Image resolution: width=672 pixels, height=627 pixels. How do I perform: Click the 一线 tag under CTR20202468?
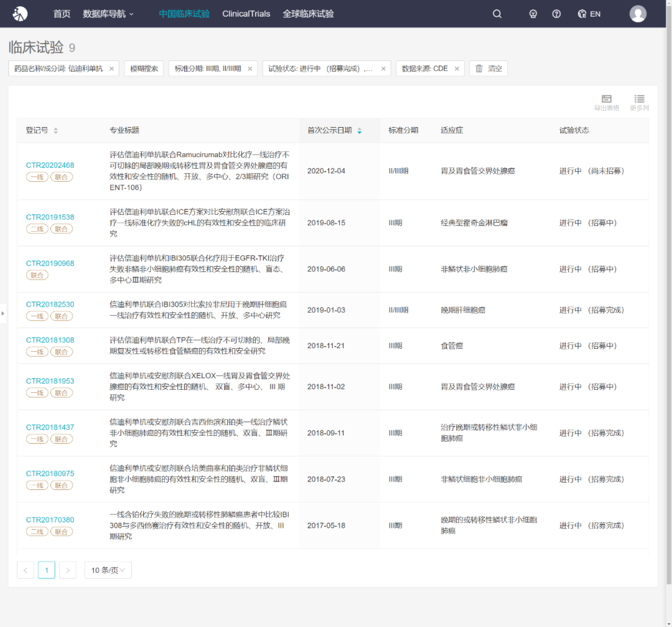(x=37, y=177)
